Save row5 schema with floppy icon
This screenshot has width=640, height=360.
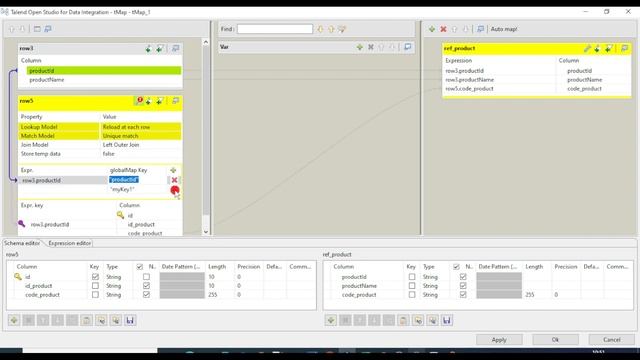130,320
